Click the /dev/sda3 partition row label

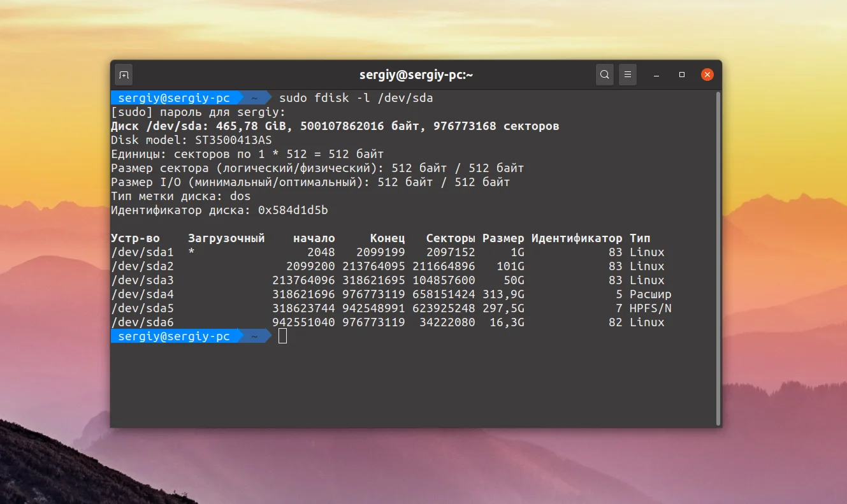tap(142, 280)
